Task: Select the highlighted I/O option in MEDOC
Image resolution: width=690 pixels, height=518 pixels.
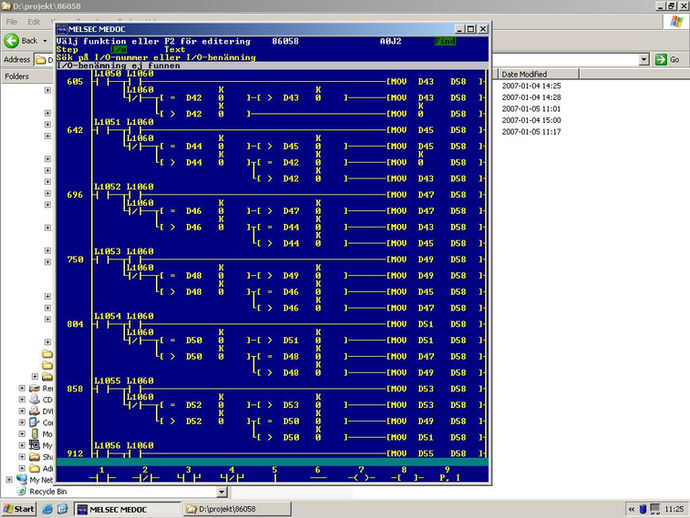Action: tap(118, 49)
